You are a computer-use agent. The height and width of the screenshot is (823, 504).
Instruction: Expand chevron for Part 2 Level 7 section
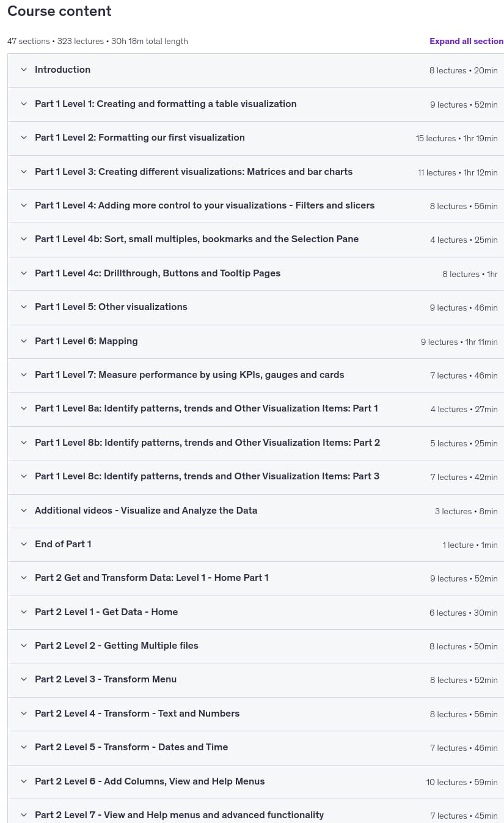coord(24,815)
